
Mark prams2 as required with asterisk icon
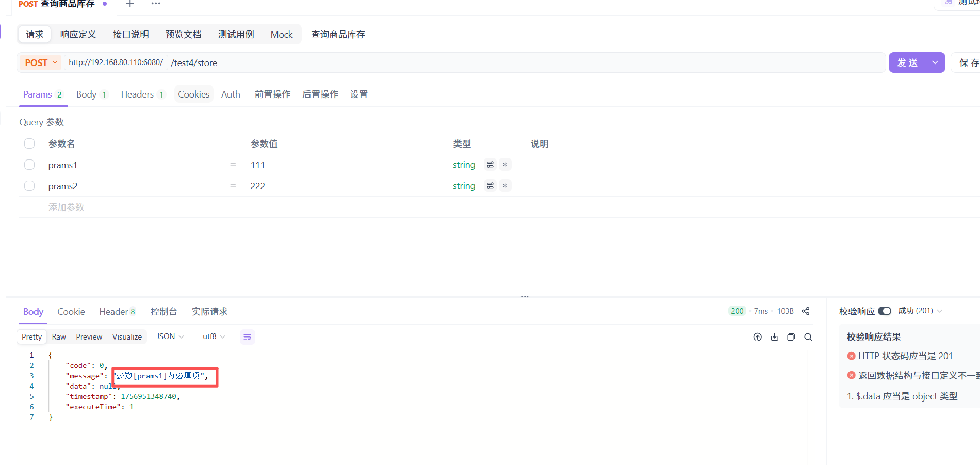pyautogui.click(x=505, y=185)
